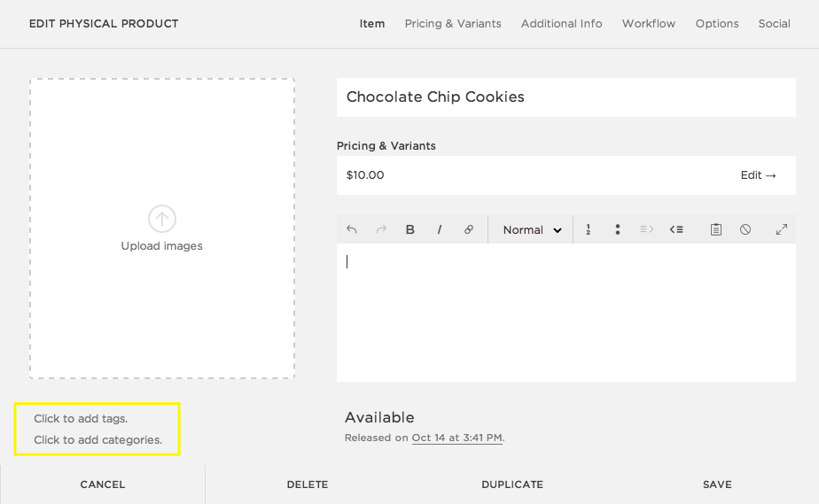Go to the Workflow tab

tap(649, 24)
